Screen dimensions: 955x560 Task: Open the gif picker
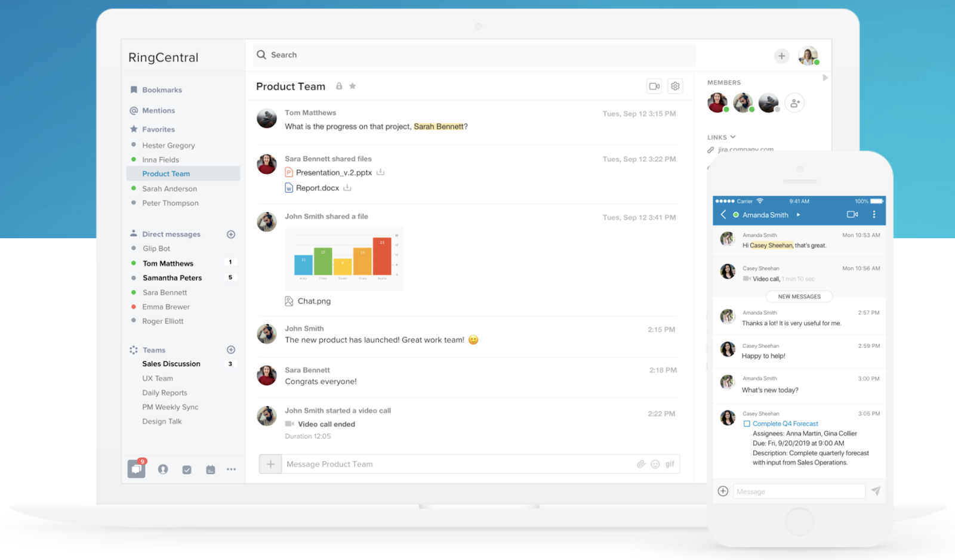[x=670, y=464]
